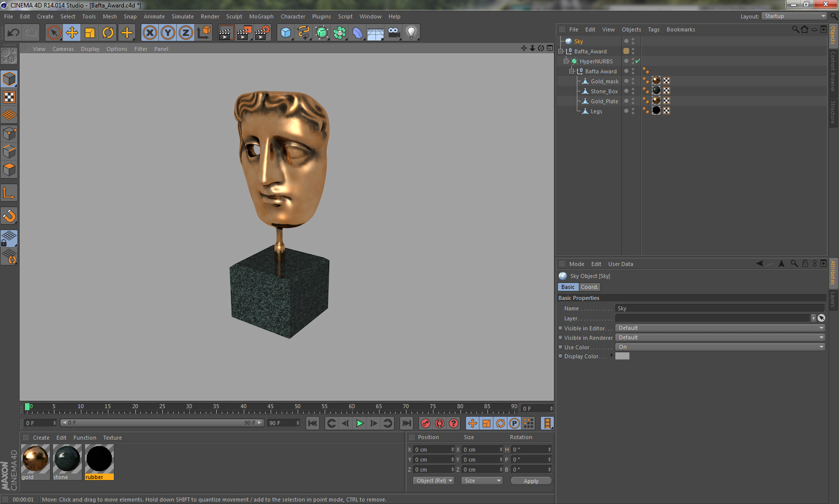Collapse the HyperNURBS tree node
The width and height of the screenshot is (839, 504).
[566, 61]
